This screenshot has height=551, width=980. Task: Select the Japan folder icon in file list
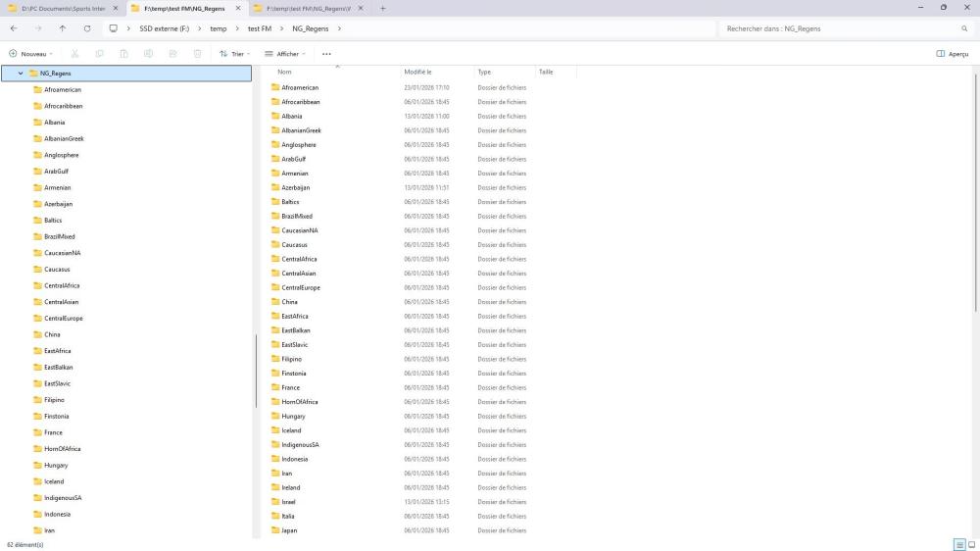pos(275,529)
